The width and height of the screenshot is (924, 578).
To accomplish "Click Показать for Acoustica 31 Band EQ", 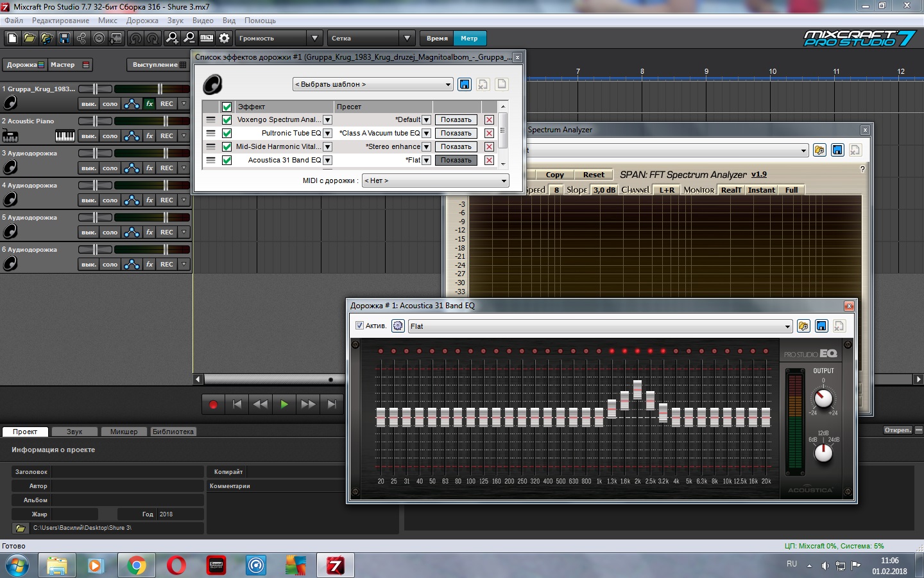I will coord(456,161).
